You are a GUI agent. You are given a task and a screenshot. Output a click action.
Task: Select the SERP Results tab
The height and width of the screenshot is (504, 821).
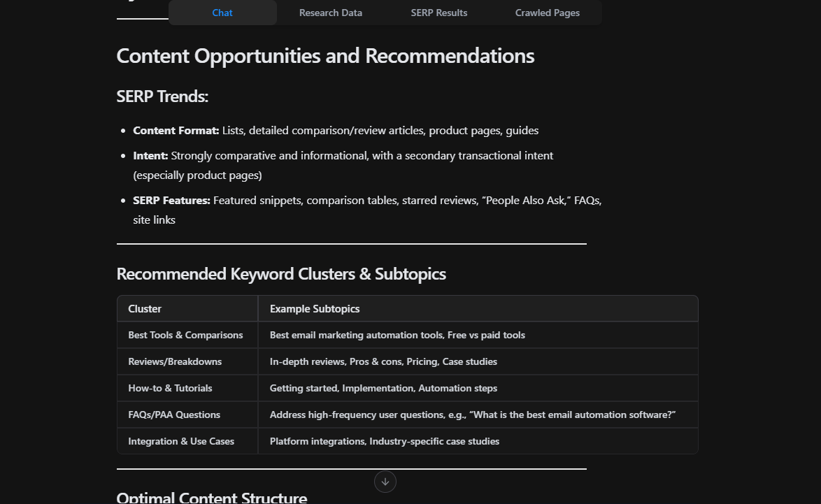(439, 13)
